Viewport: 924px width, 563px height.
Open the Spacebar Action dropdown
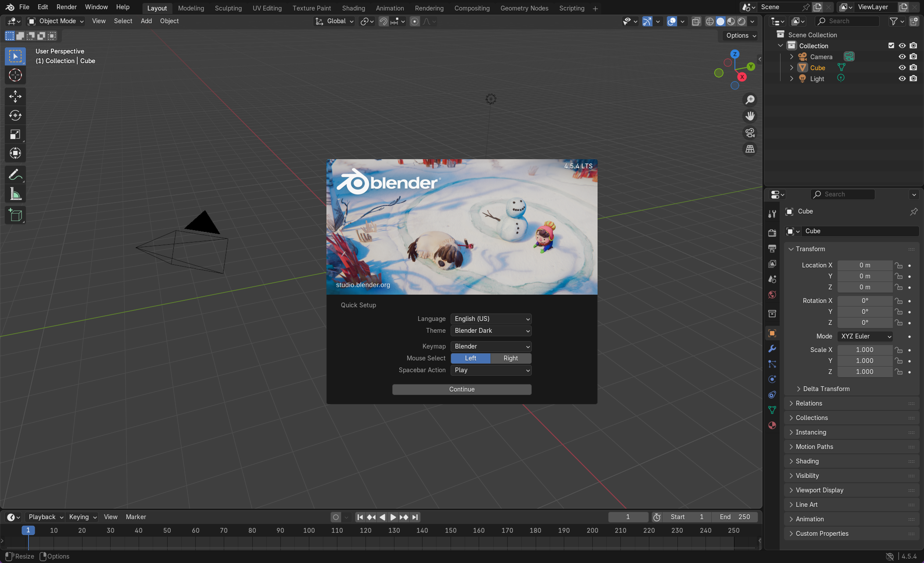[491, 370]
